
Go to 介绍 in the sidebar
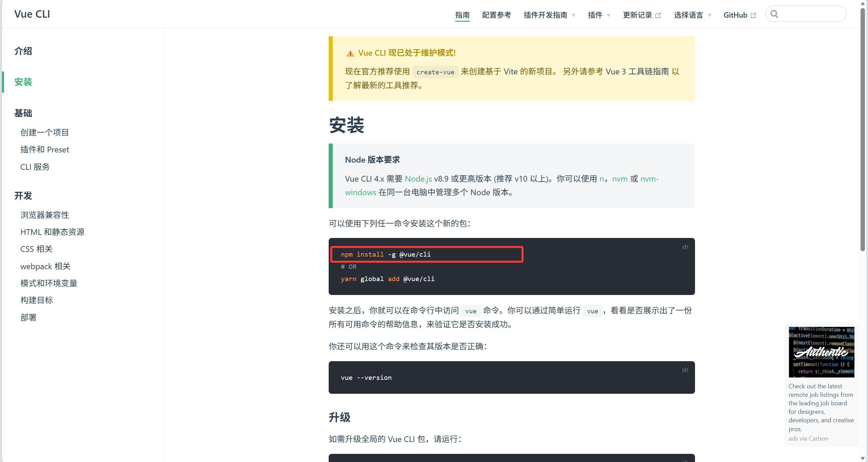(23, 51)
